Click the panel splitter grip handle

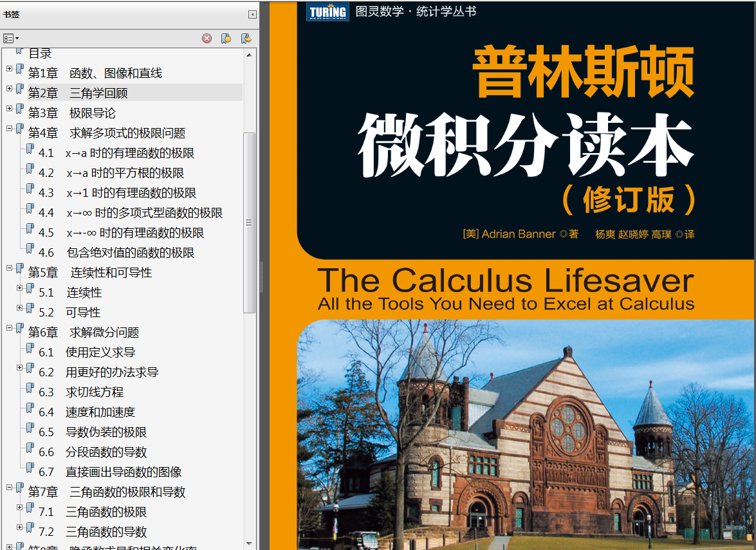pyautogui.click(x=262, y=277)
